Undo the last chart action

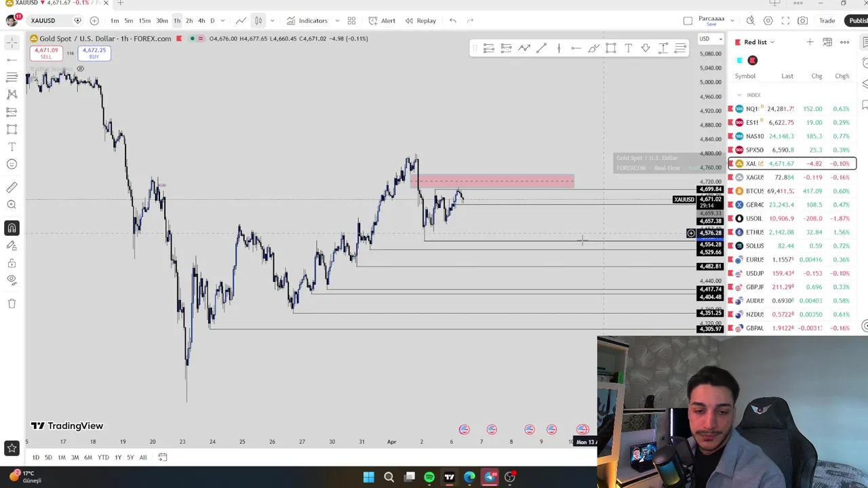tap(453, 20)
